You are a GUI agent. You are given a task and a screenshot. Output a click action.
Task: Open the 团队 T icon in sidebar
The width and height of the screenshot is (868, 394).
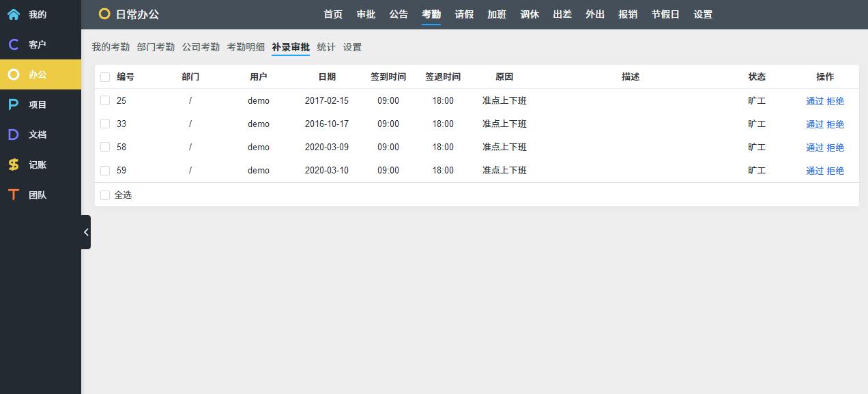[14, 195]
